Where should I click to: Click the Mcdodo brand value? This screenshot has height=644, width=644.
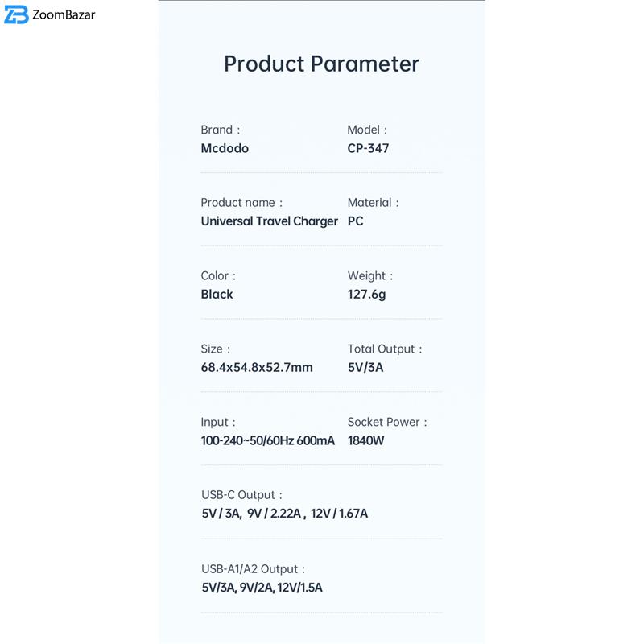click(x=225, y=148)
